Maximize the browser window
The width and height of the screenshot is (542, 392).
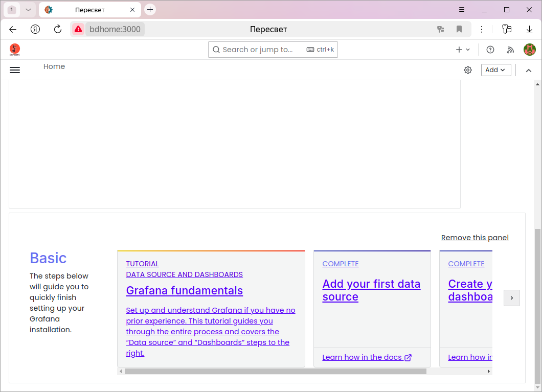506,10
